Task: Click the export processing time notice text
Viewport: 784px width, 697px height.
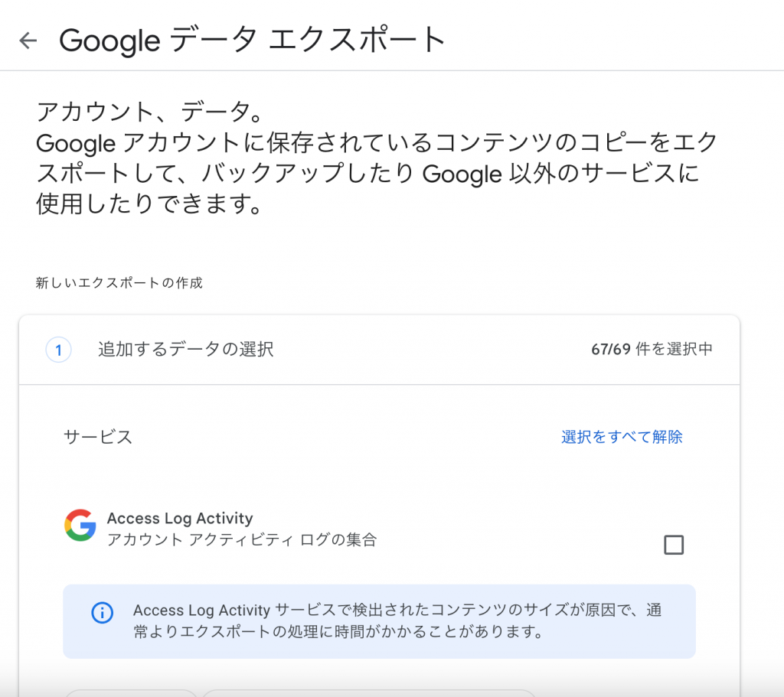Action: [x=397, y=620]
